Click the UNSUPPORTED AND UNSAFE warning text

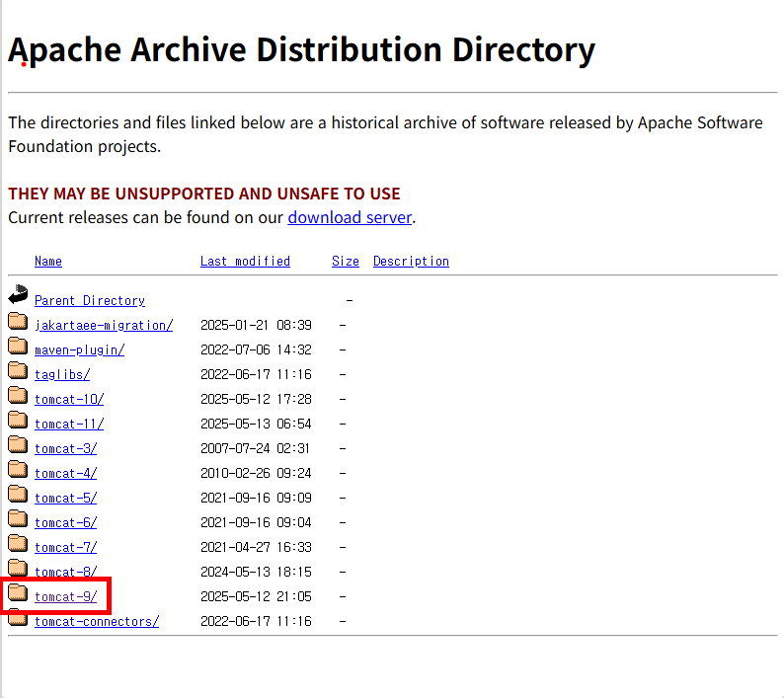click(x=204, y=194)
